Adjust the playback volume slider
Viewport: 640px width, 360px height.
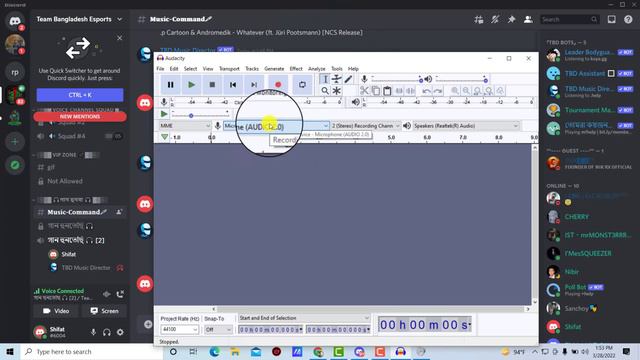coord(462,80)
